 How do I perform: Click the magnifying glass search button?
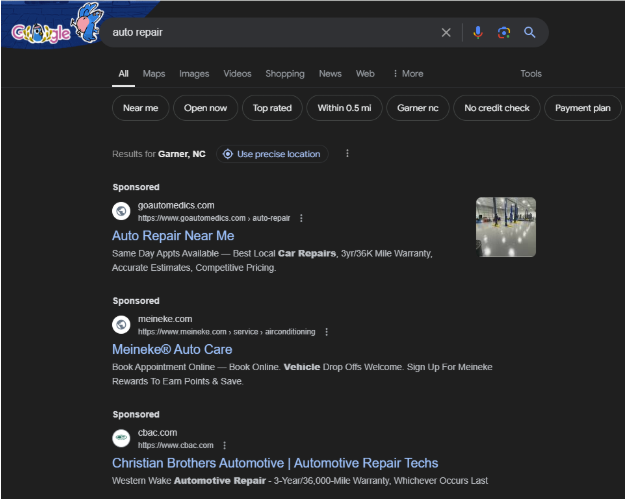coord(529,32)
